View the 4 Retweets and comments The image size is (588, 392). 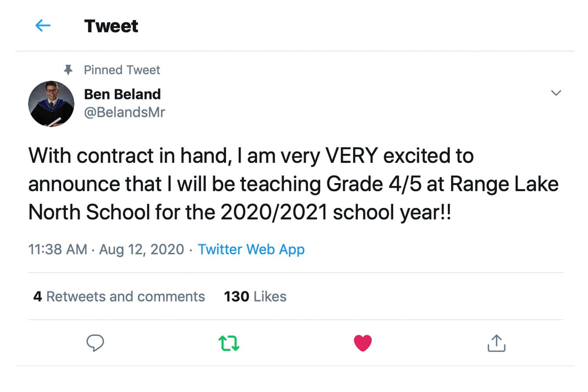(x=119, y=297)
